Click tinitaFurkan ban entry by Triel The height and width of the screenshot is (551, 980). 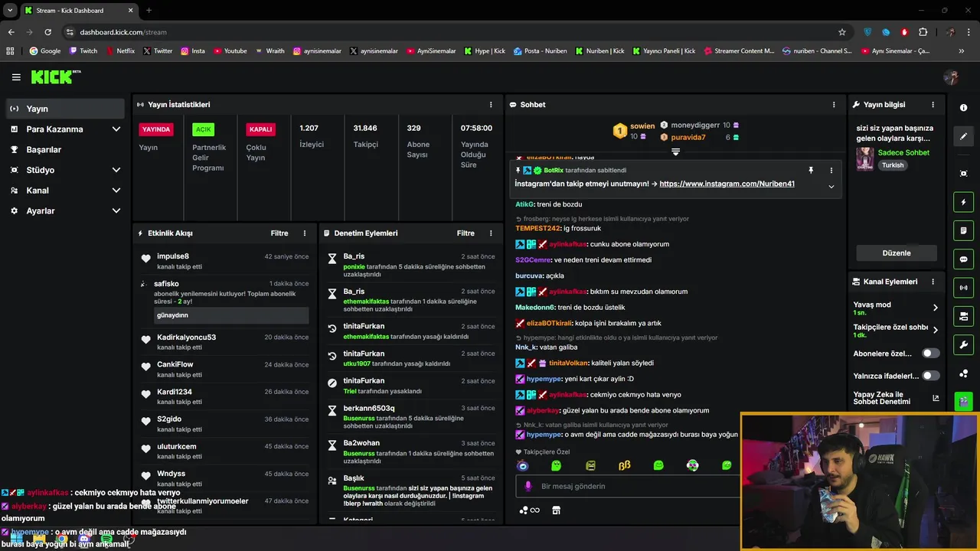pyautogui.click(x=412, y=386)
